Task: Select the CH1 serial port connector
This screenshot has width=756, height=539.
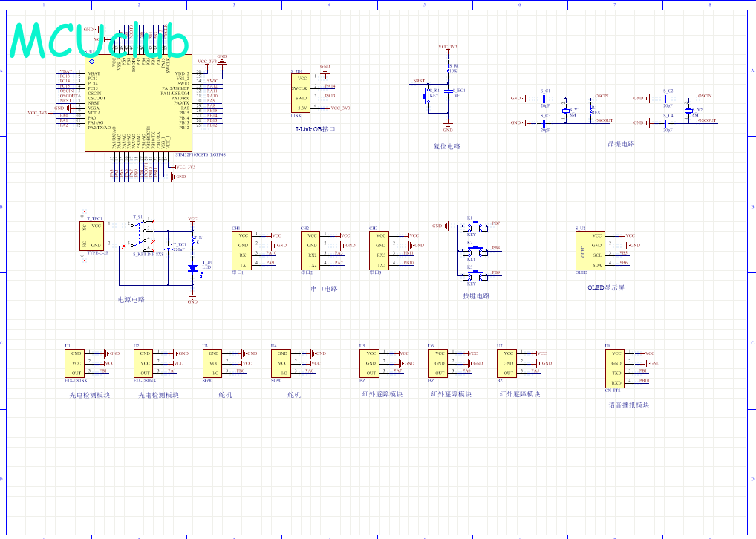Action: [x=241, y=250]
